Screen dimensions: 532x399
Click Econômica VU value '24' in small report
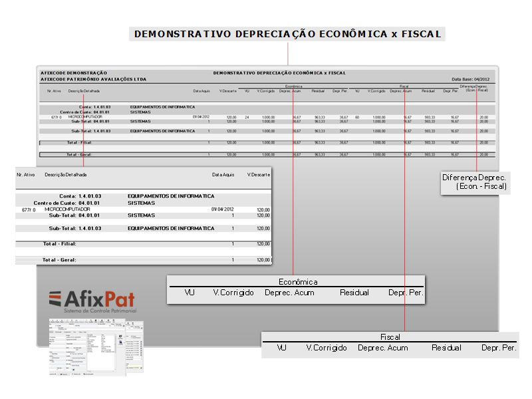coord(247,118)
